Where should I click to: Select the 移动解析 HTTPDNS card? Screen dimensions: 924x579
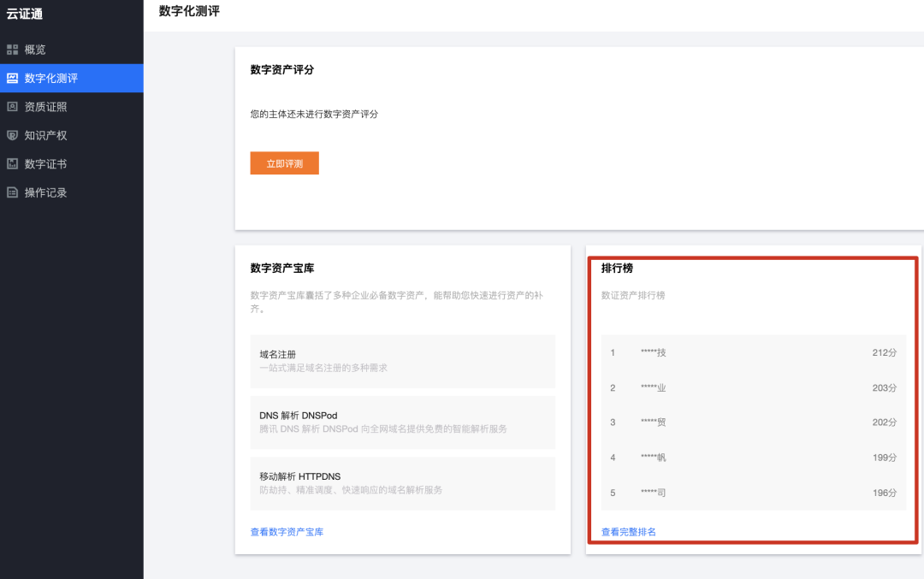coord(402,483)
